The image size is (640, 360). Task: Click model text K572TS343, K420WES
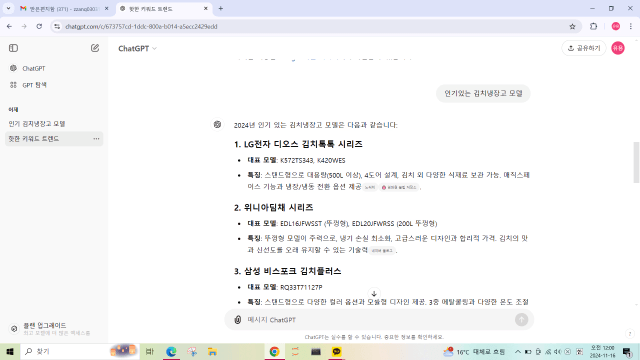tap(313, 160)
